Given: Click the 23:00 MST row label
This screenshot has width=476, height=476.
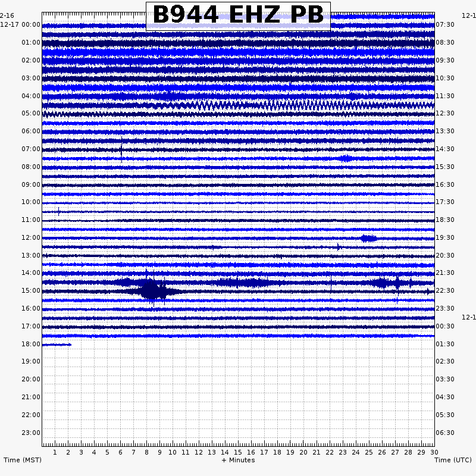Looking at the screenshot, I should tap(31, 433).
